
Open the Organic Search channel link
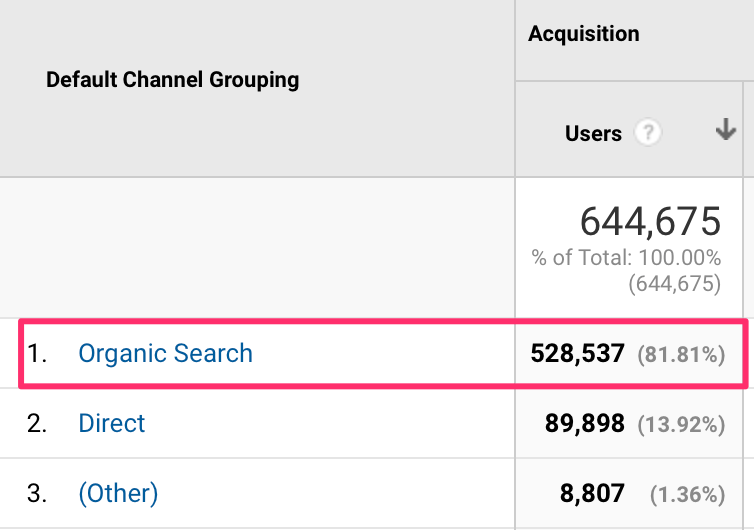point(165,353)
